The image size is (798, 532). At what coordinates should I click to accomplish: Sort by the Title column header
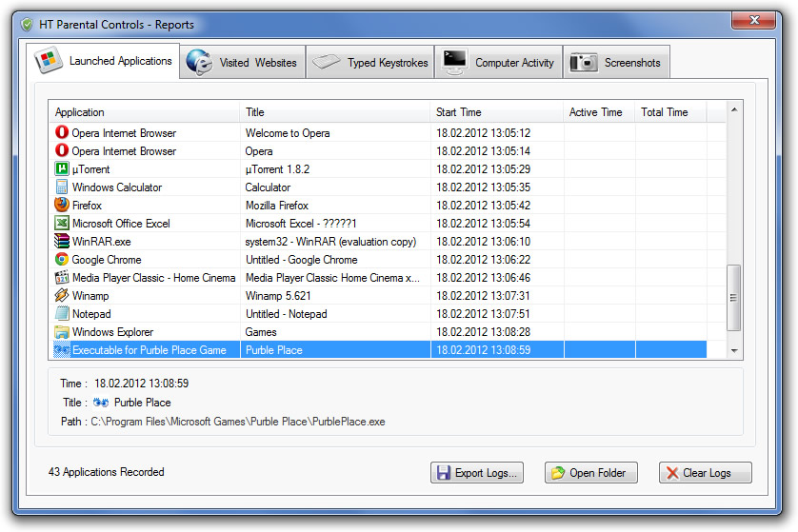pyautogui.click(x=335, y=112)
